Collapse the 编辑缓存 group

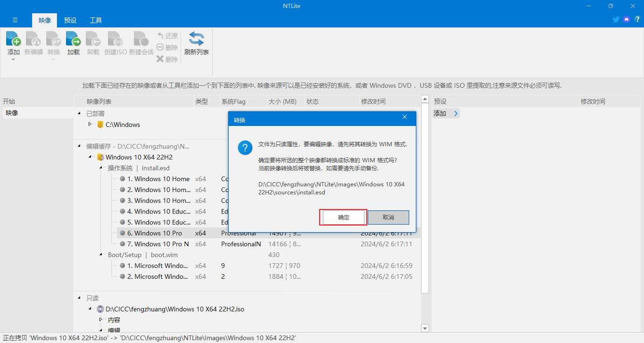coord(79,146)
